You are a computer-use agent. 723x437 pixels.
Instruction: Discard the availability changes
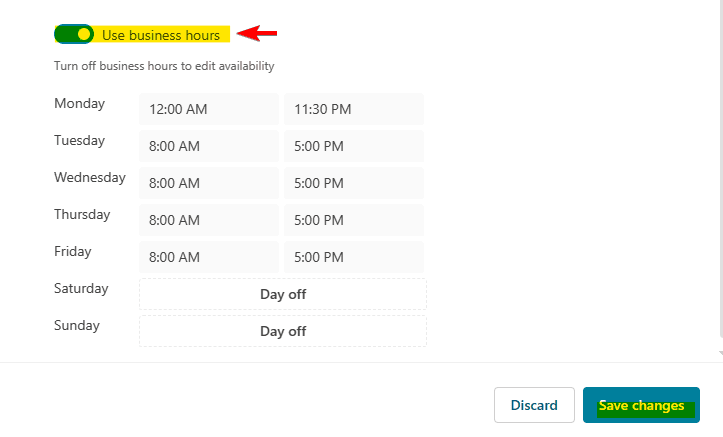tap(534, 405)
